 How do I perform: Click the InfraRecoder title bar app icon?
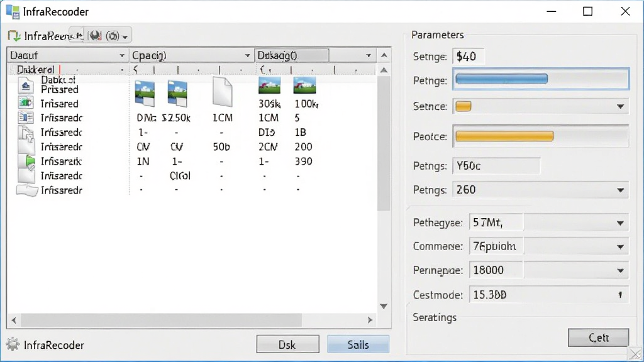pyautogui.click(x=13, y=12)
